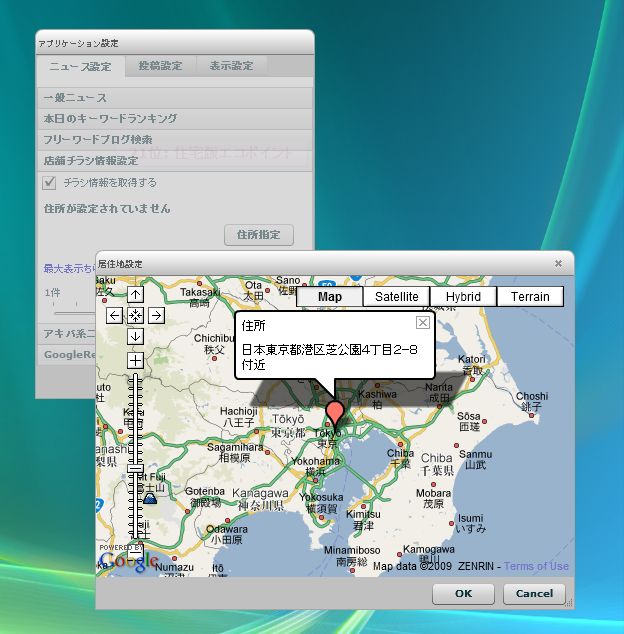
Task: Confirm location with OK button
Action: pos(463,594)
